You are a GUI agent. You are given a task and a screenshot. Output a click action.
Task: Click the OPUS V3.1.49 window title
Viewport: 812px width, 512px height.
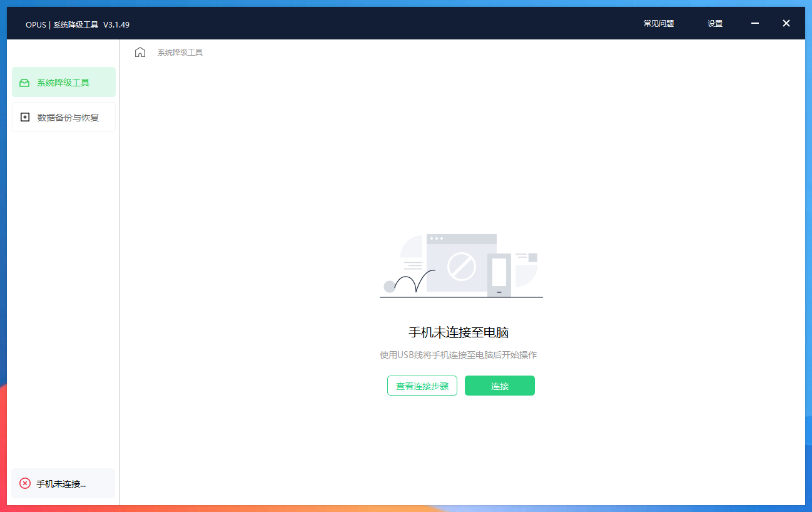click(78, 24)
